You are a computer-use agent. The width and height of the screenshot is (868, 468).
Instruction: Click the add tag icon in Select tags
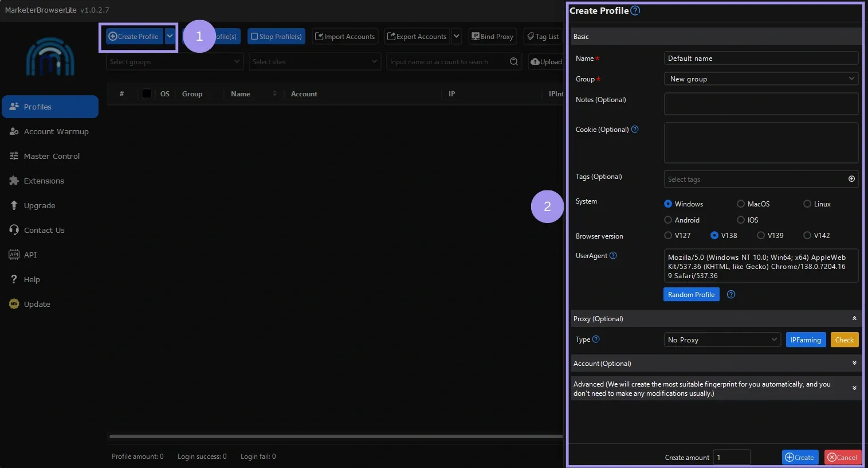pyautogui.click(x=851, y=178)
